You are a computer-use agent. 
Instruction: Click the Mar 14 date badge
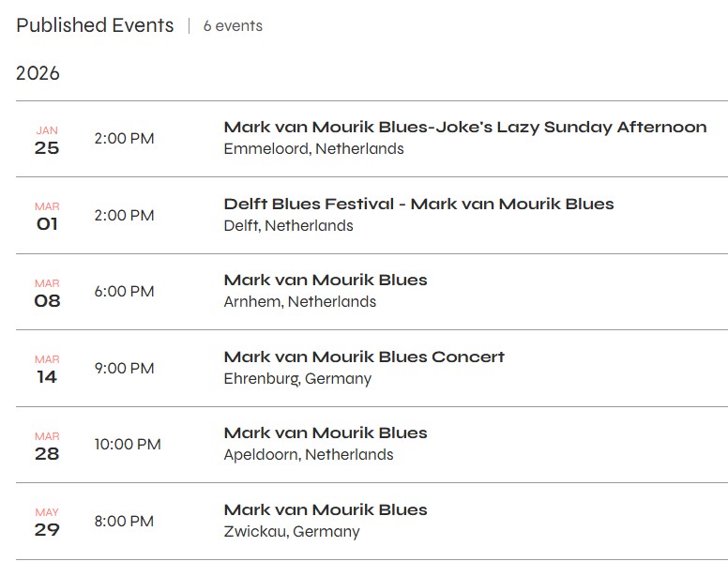47,369
